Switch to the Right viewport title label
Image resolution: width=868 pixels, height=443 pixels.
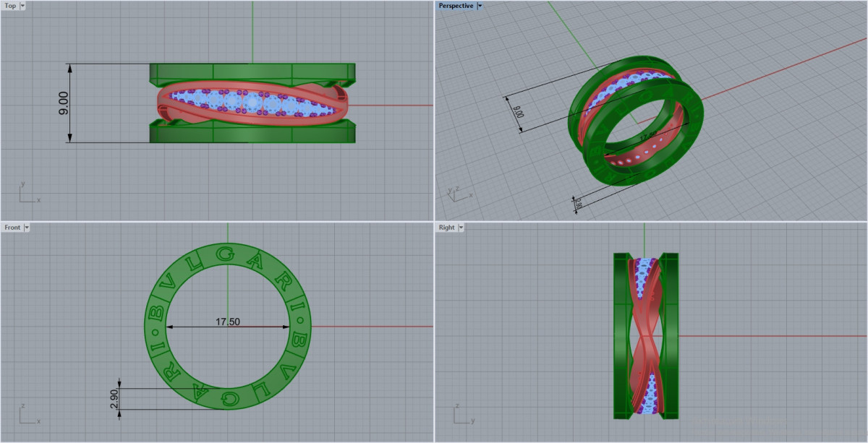coord(447,228)
